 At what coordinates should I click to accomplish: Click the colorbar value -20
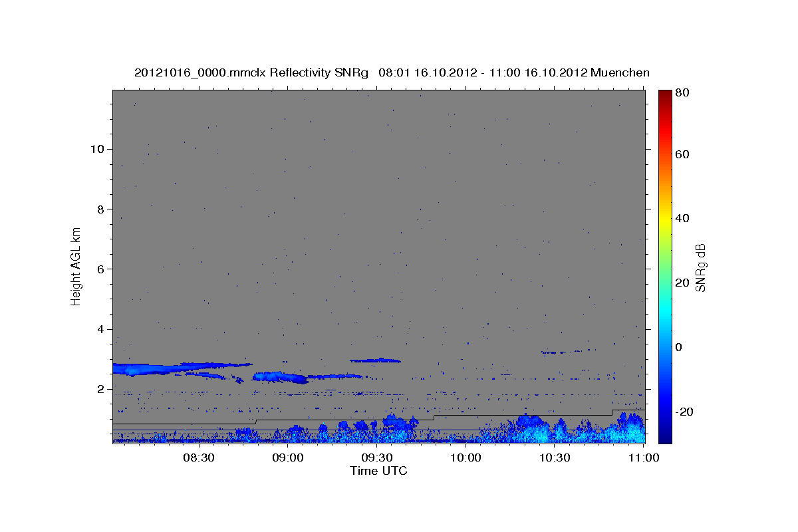tap(684, 412)
